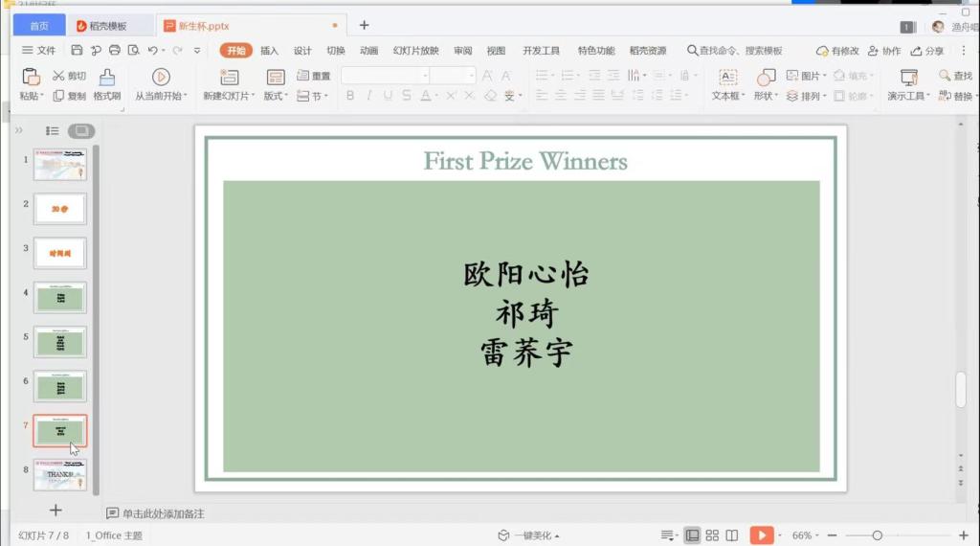Click the Format Painter (格式刷) icon

click(x=107, y=78)
